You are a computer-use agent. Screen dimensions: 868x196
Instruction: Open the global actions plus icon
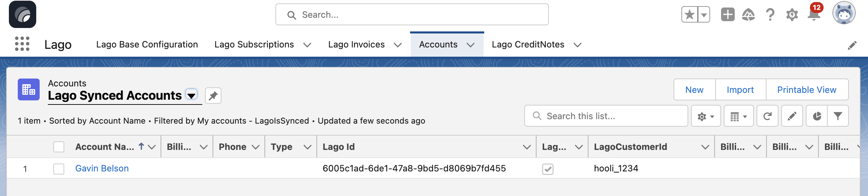tap(728, 15)
